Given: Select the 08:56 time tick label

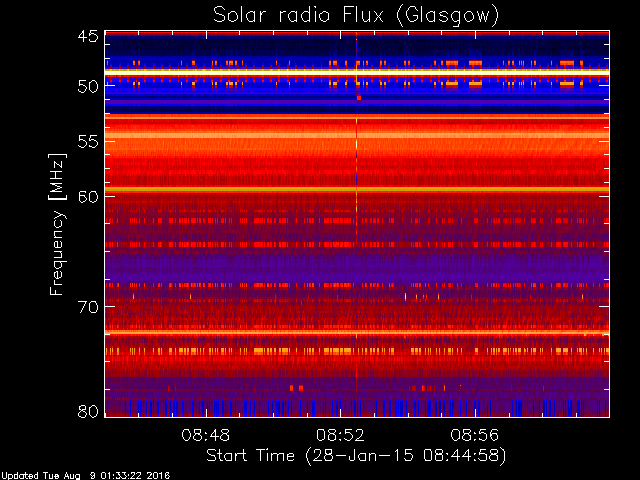Looking at the screenshot, I should click(x=474, y=435).
